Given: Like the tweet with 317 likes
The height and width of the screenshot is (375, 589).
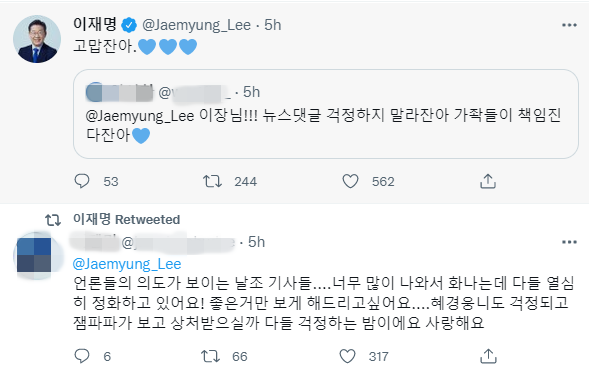Looking at the screenshot, I should 347,356.
